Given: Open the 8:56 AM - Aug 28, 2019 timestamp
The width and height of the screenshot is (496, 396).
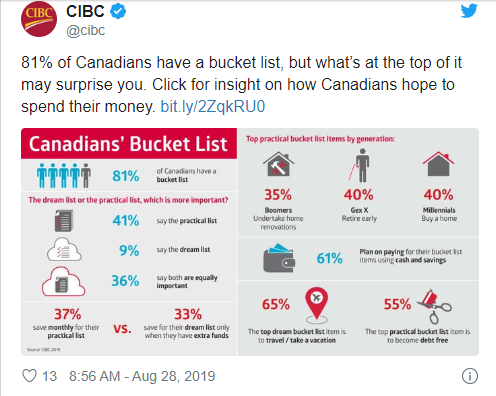Looking at the screenshot, I should 142,376.
